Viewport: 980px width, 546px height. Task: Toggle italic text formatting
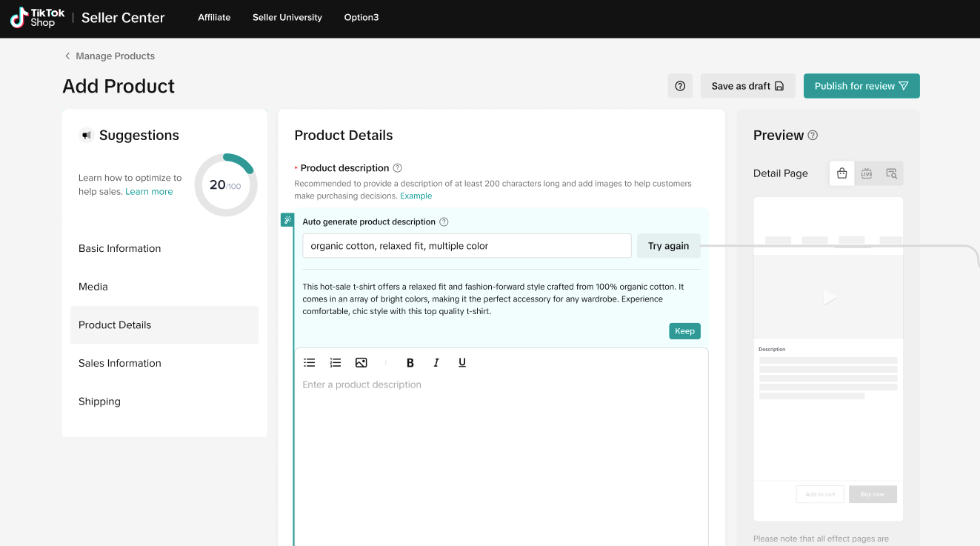click(436, 362)
